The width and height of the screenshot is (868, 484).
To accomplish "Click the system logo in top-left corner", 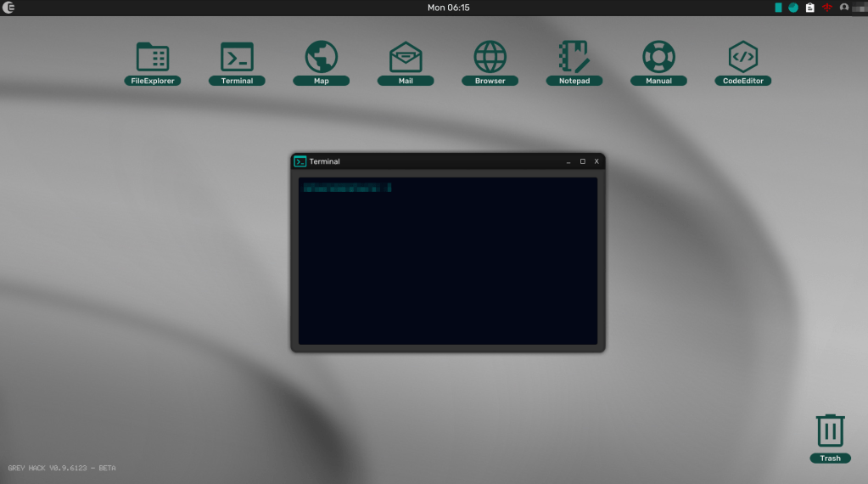I will [x=8, y=8].
